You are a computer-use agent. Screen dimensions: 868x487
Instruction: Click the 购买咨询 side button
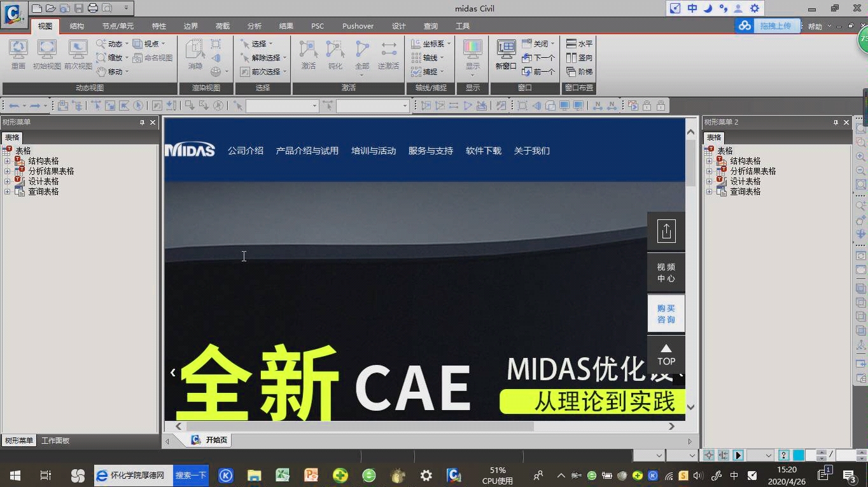(x=666, y=313)
